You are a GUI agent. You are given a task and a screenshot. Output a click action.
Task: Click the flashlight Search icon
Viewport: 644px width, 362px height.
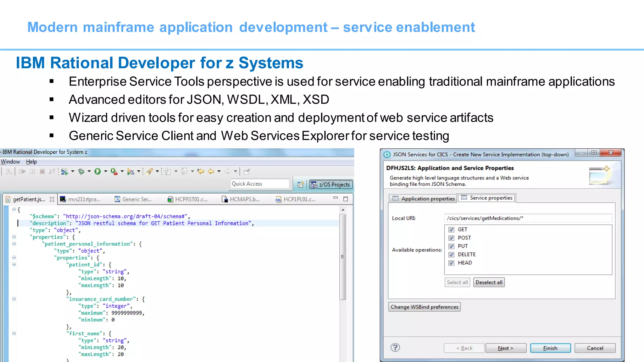150,172
